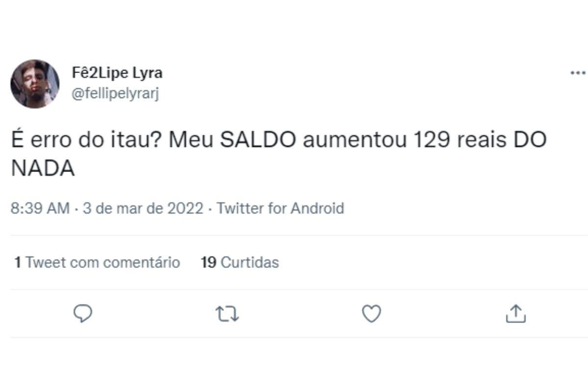Click the word SALDO in the tweet

258,141
